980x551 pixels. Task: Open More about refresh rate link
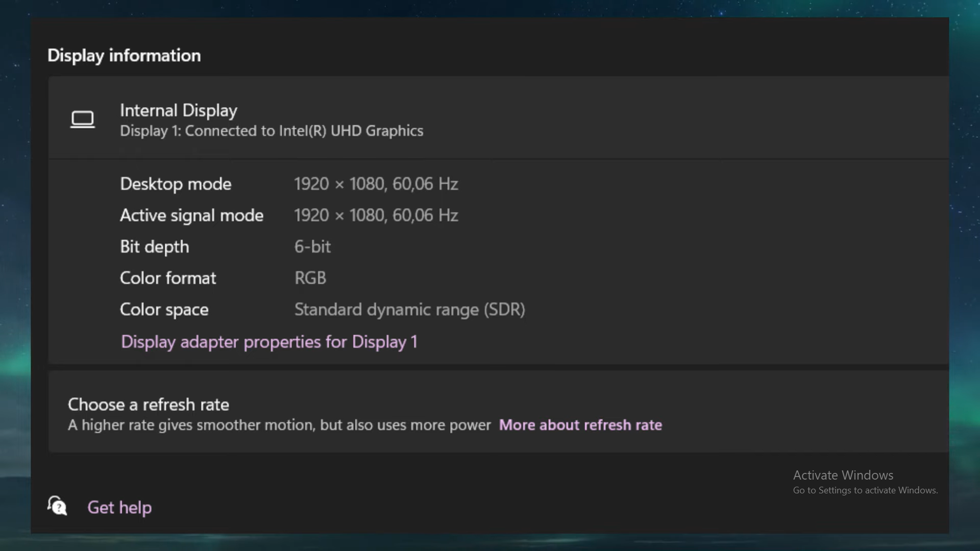(580, 425)
